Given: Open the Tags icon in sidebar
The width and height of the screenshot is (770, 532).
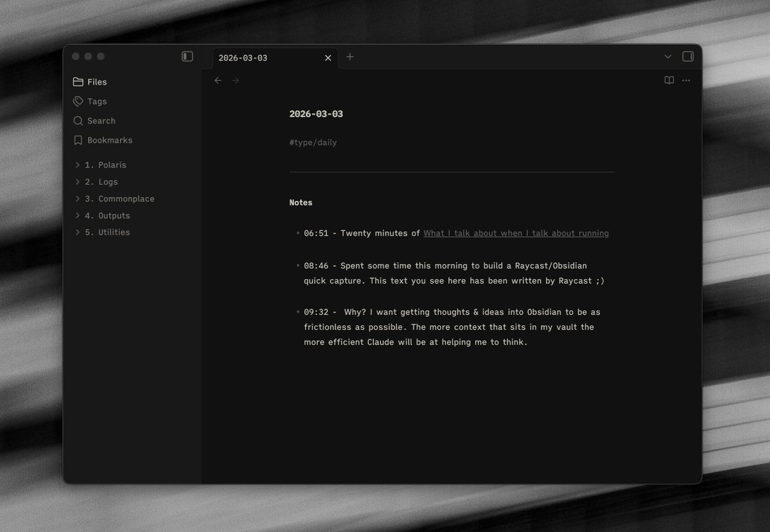Looking at the screenshot, I should (x=78, y=101).
